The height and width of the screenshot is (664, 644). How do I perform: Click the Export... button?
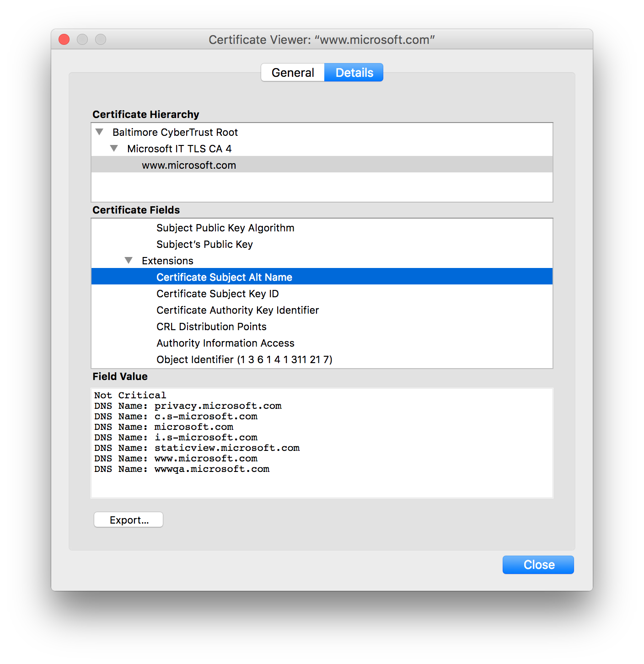[129, 520]
